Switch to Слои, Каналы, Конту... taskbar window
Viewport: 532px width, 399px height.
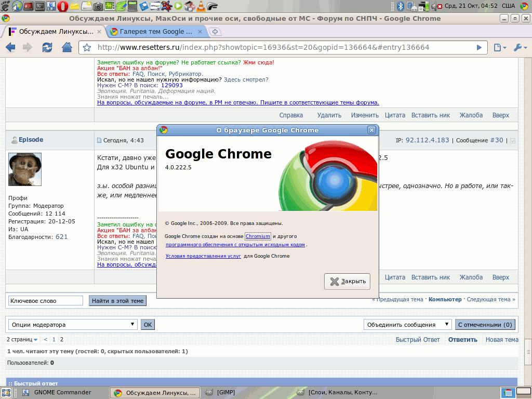click(x=339, y=393)
